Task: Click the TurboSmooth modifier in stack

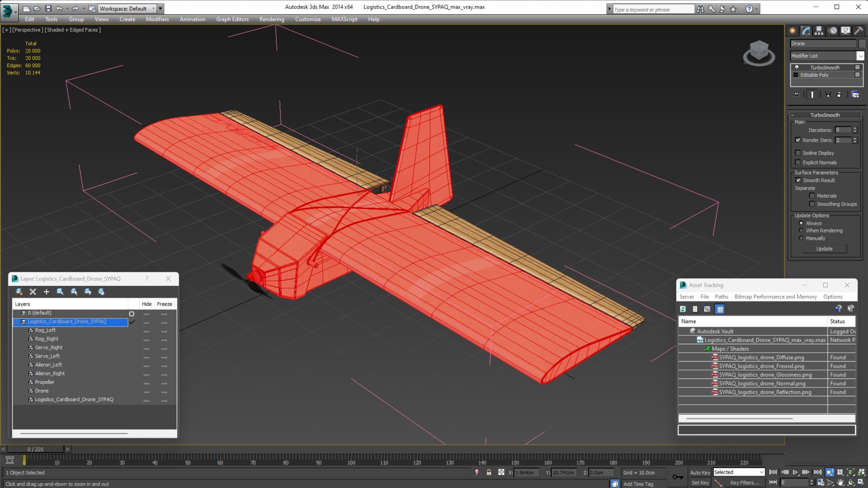Action: 825,67
